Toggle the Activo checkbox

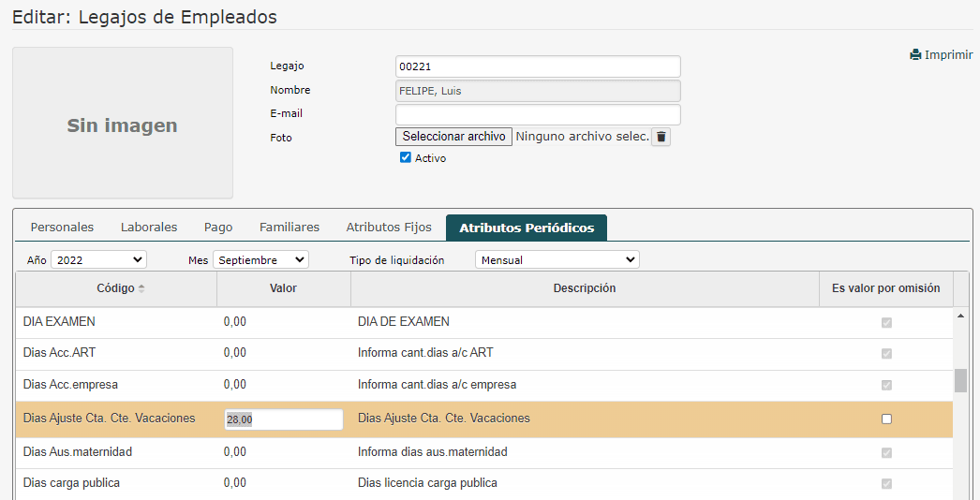[405, 157]
